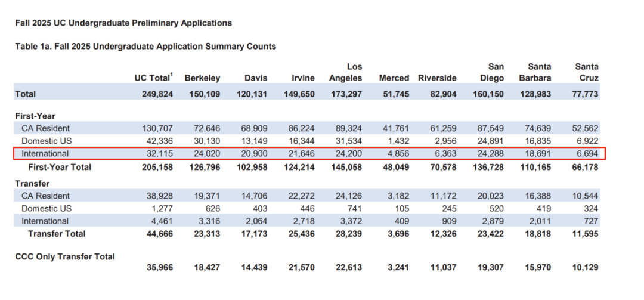
Task: Click the 'Davis' column header
Action: pyautogui.click(x=256, y=78)
